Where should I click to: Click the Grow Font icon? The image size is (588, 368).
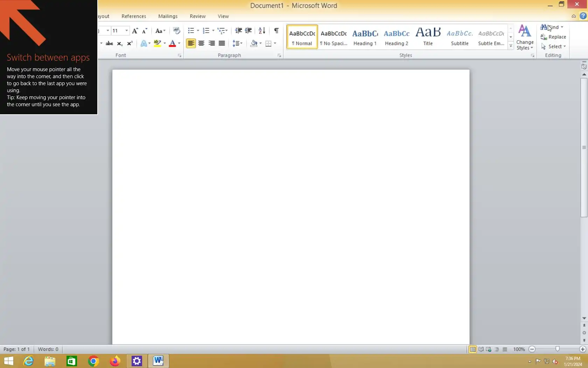click(x=135, y=31)
